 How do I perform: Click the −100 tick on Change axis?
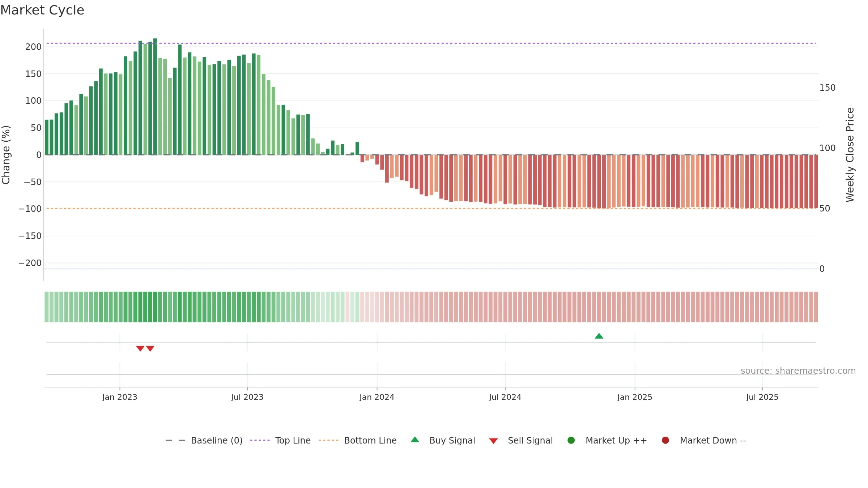coord(30,209)
